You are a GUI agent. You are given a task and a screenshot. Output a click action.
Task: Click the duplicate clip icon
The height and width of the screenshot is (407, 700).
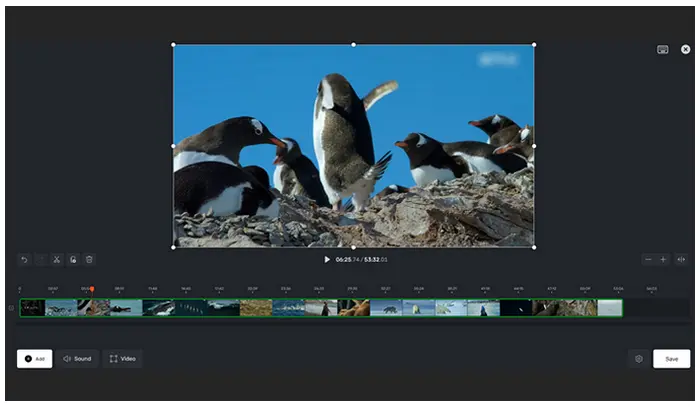click(73, 259)
